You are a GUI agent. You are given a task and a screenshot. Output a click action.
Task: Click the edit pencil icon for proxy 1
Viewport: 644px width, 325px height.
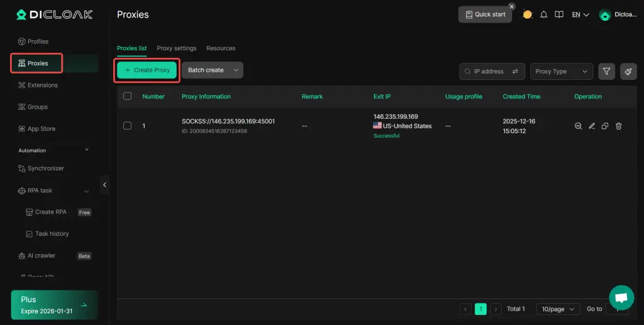point(592,126)
